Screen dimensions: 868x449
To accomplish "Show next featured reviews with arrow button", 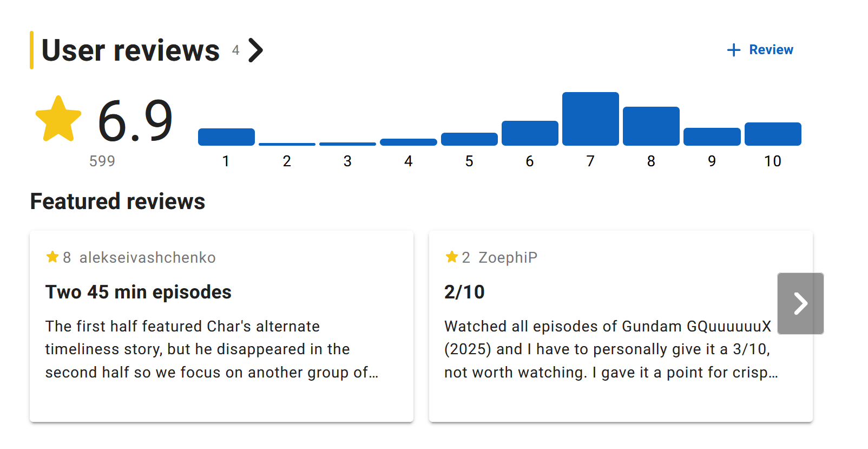I will click(800, 303).
